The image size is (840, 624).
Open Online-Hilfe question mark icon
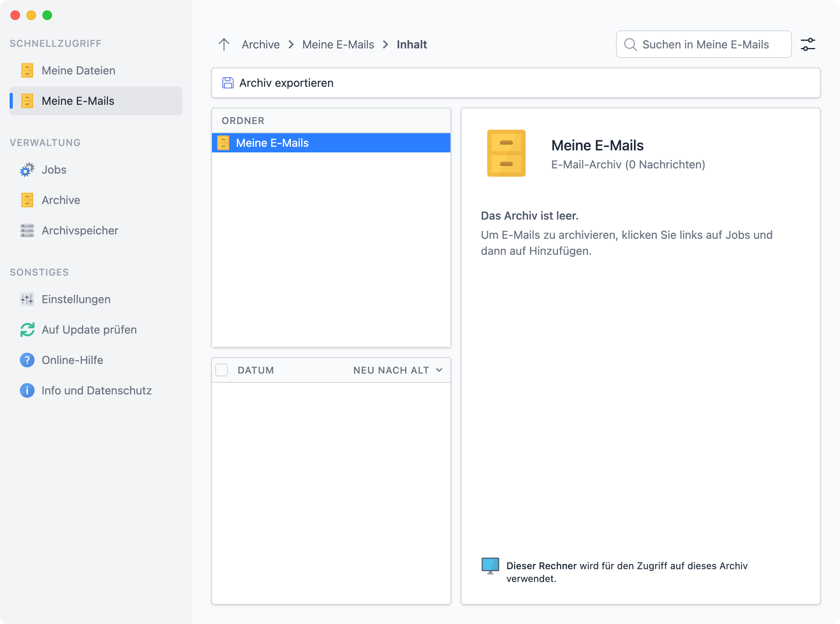pyautogui.click(x=26, y=360)
